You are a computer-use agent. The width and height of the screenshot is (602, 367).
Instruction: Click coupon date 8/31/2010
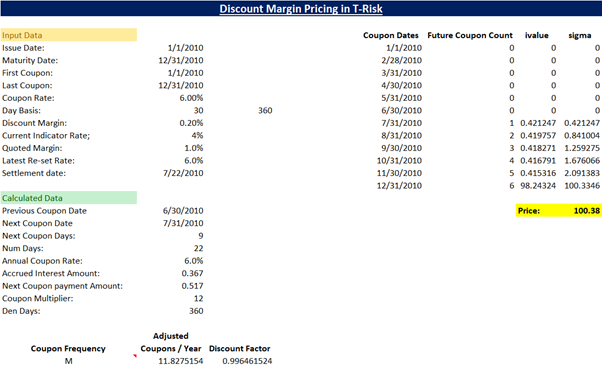pos(402,136)
